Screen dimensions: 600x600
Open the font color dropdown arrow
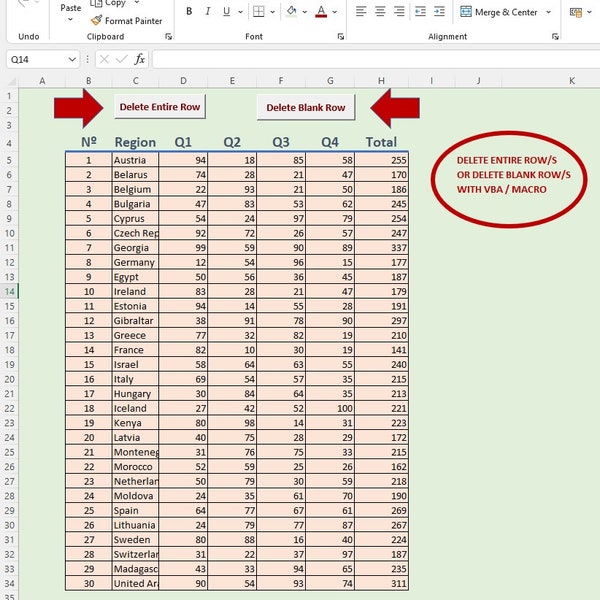click(x=335, y=12)
